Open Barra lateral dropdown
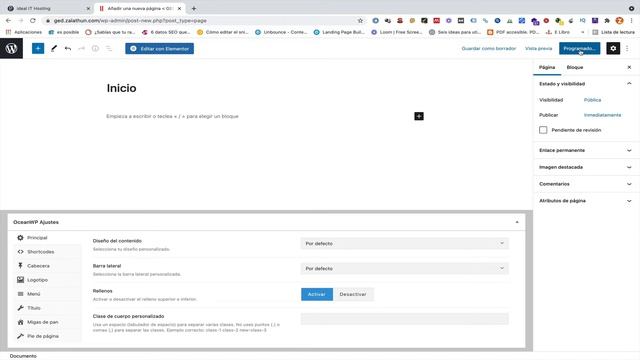The image size is (640, 360). (404, 269)
